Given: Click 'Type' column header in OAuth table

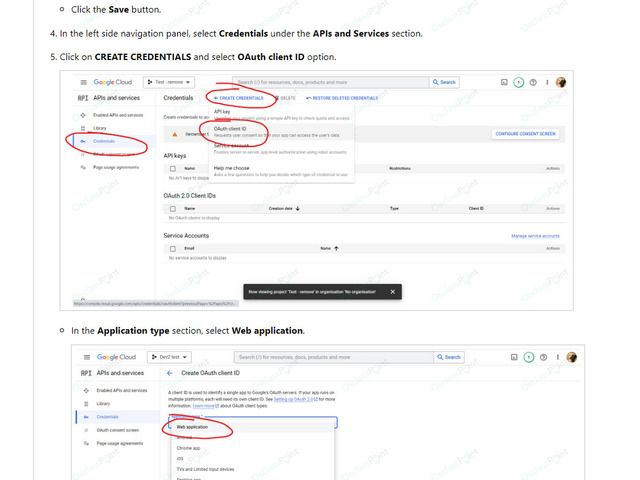Looking at the screenshot, I should (x=394, y=209).
